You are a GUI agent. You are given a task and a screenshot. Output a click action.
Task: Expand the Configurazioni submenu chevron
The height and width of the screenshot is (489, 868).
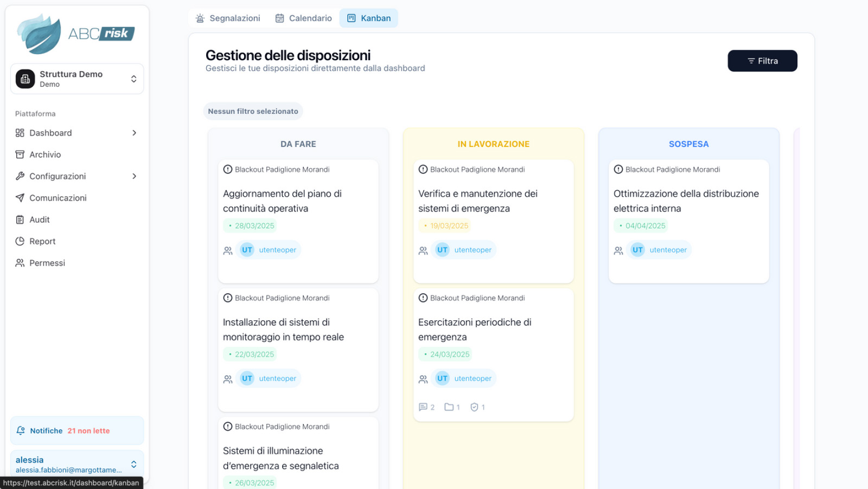coord(134,176)
